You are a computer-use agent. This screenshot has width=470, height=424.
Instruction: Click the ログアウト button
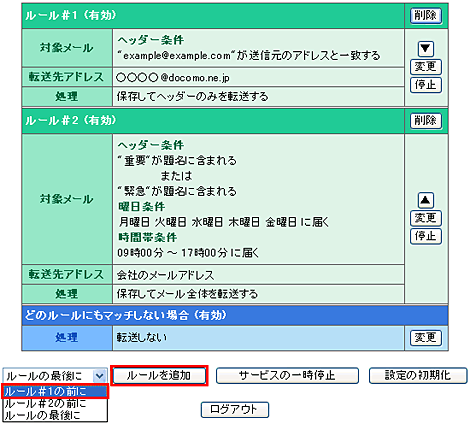coord(235,410)
